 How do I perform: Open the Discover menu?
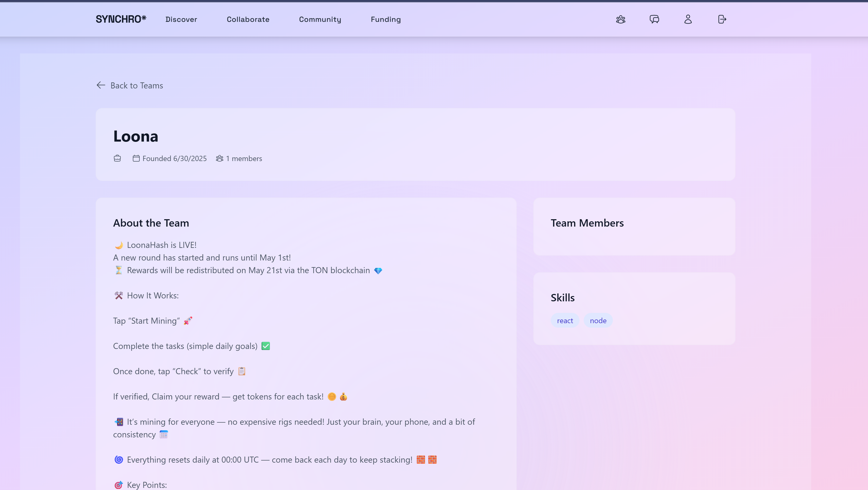(x=181, y=19)
